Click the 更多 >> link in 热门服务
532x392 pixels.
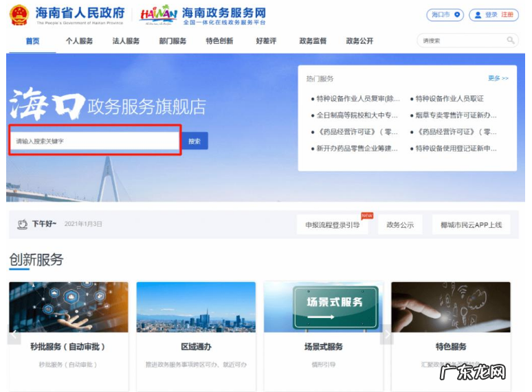(498, 78)
